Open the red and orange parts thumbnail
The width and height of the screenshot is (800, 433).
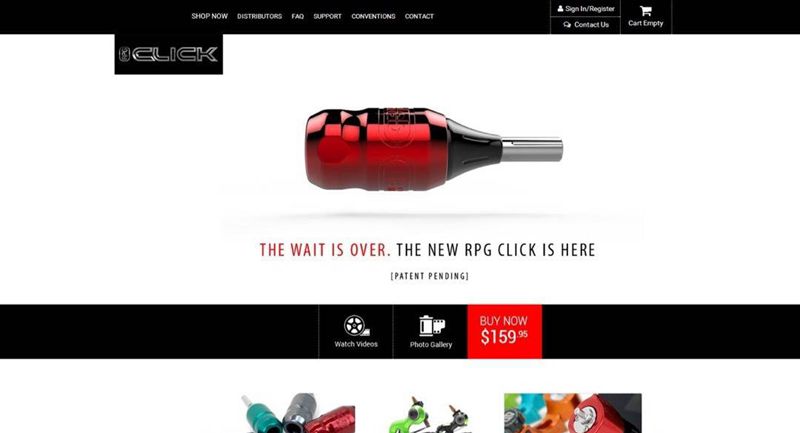(573, 413)
